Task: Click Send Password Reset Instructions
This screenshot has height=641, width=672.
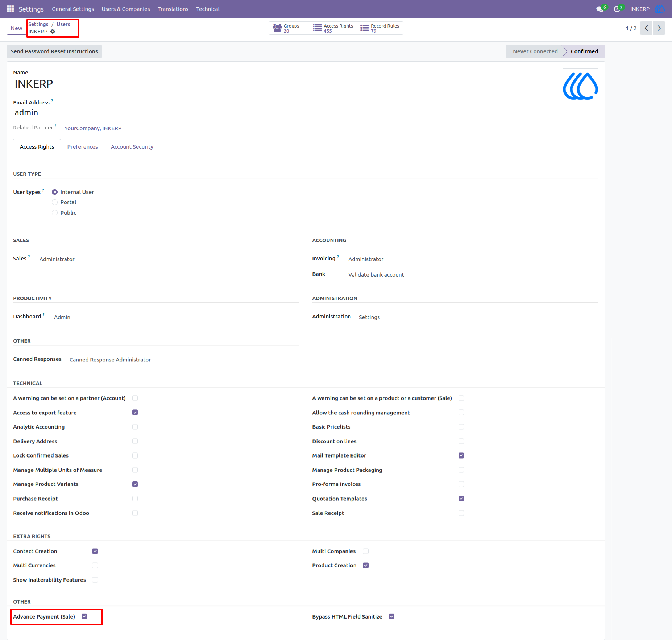Action: click(54, 51)
